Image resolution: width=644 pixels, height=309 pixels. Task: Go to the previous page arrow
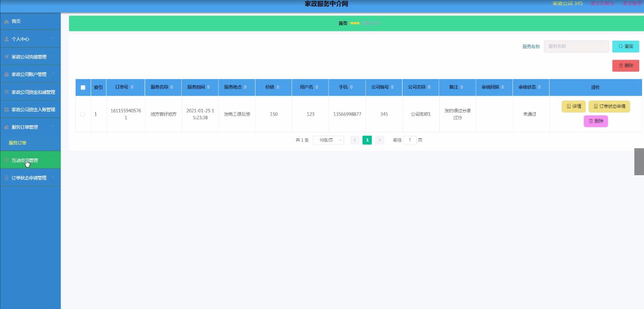355,140
